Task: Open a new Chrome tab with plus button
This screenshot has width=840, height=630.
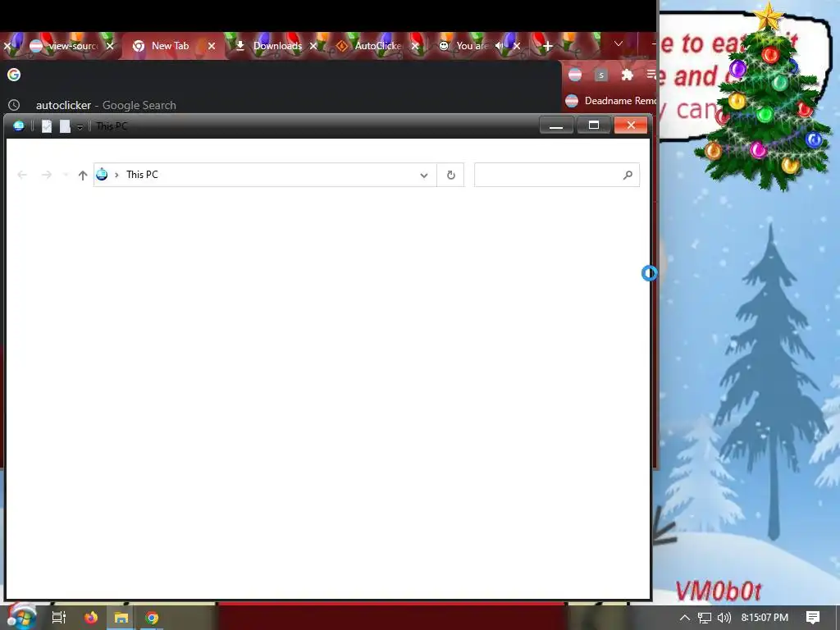Action: coord(547,47)
